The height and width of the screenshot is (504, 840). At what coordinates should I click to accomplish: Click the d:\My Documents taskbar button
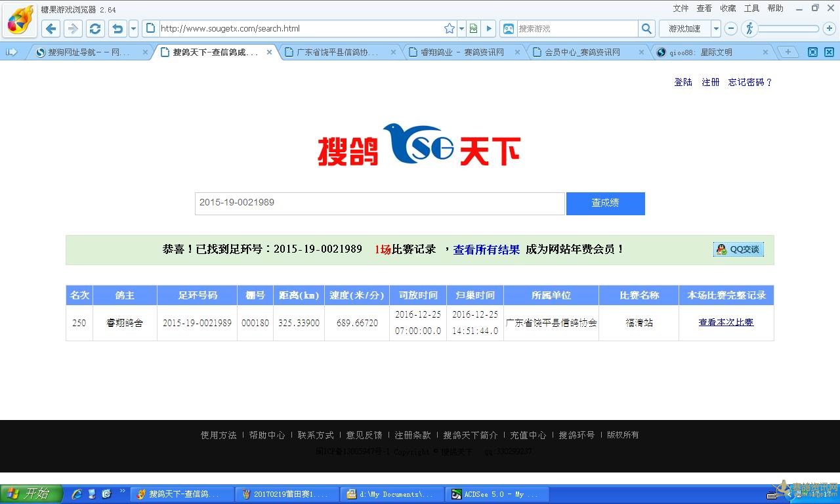click(x=392, y=494)
